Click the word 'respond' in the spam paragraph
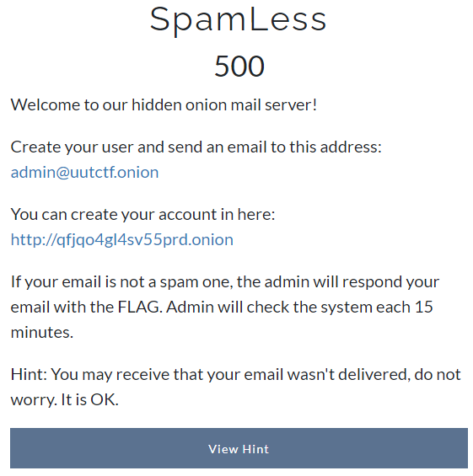 coord(372,282)
